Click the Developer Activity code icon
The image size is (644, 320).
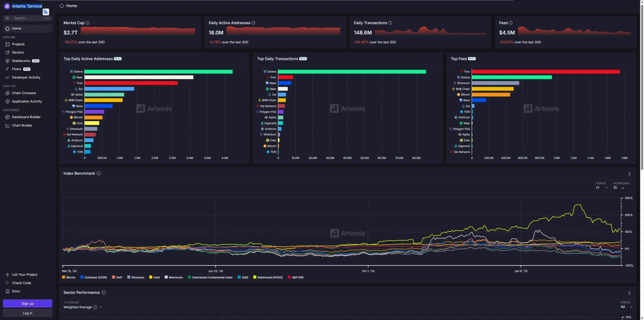pos(8,77)
